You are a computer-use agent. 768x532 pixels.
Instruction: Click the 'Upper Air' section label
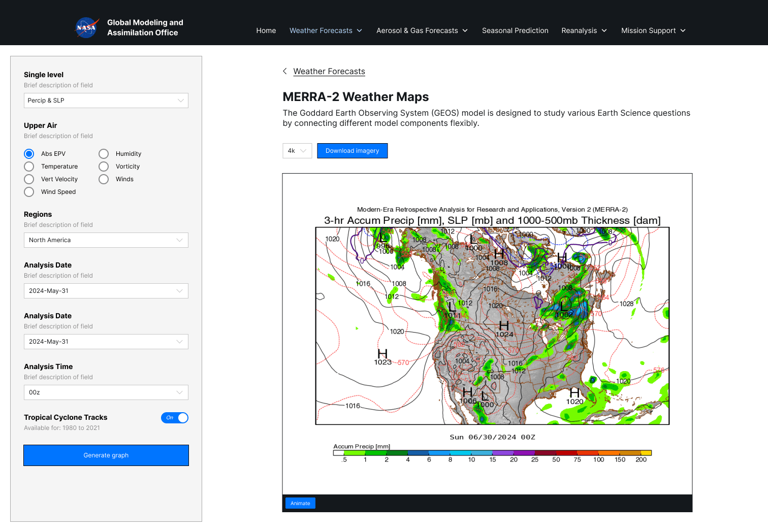click(x=41, y=125)
